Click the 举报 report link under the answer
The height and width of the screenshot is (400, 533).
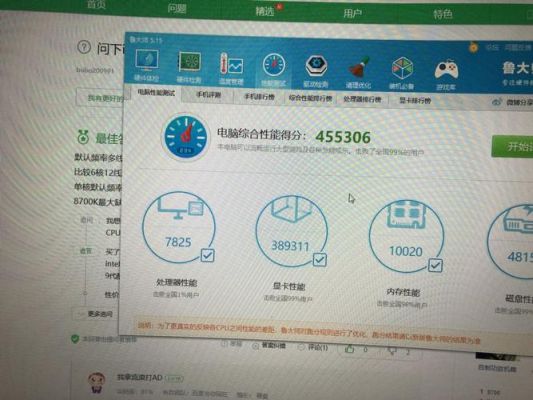232,344
